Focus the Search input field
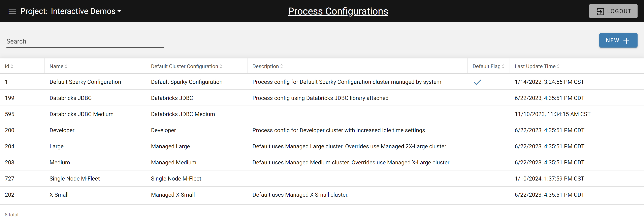644x220 pixels. point(85,41)
